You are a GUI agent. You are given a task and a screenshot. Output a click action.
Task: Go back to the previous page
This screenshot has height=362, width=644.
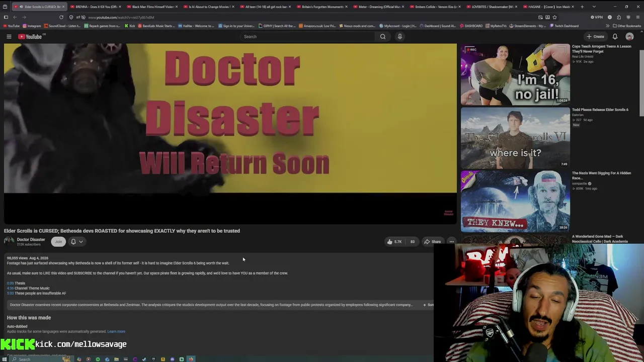point(15,17)
